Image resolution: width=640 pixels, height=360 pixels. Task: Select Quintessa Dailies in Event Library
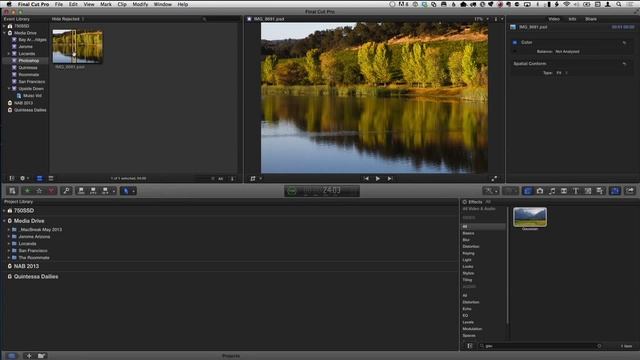pos(30,110)
